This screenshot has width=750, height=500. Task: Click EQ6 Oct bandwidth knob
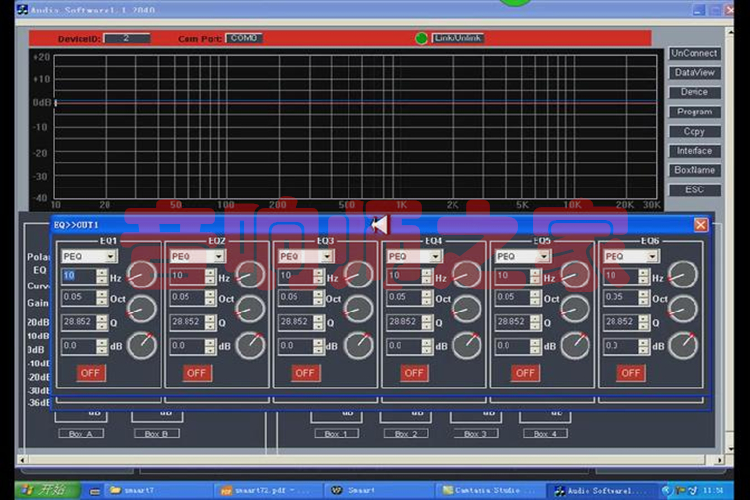coord(683,309)
